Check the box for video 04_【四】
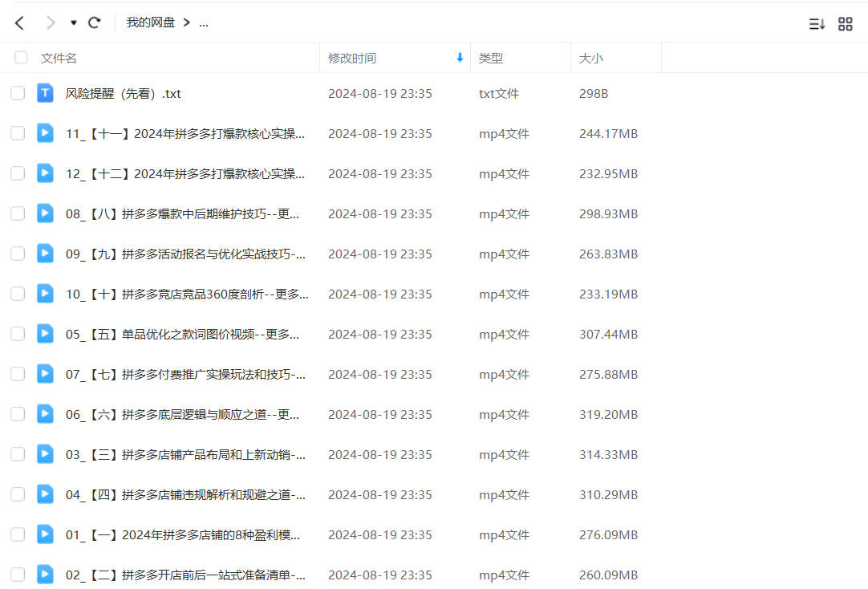Screen dimensions: 868x589 pos(18,494)
